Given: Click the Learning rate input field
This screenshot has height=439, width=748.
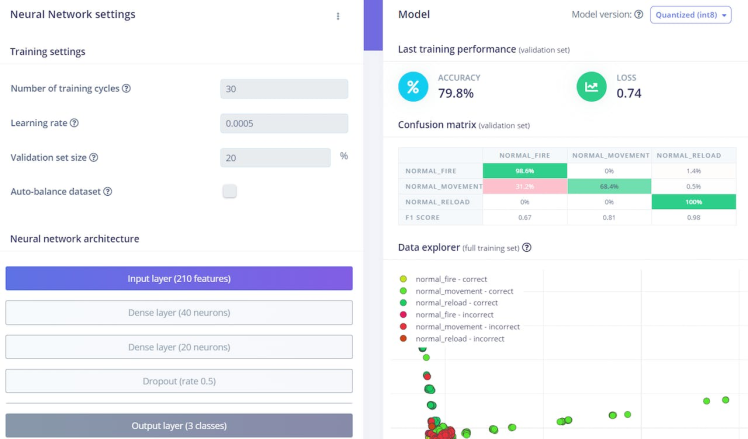Looking at the screenshot, I should coord(284,123).
